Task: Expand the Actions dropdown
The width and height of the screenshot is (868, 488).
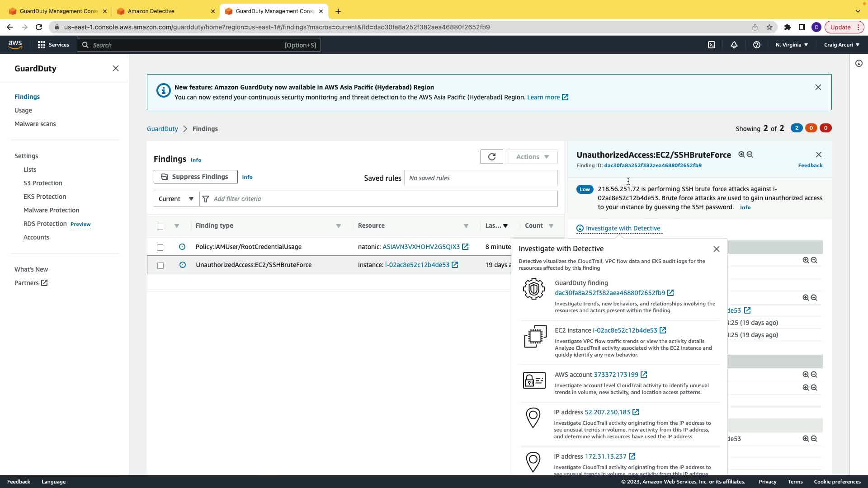Action: (x=532, y=157)
